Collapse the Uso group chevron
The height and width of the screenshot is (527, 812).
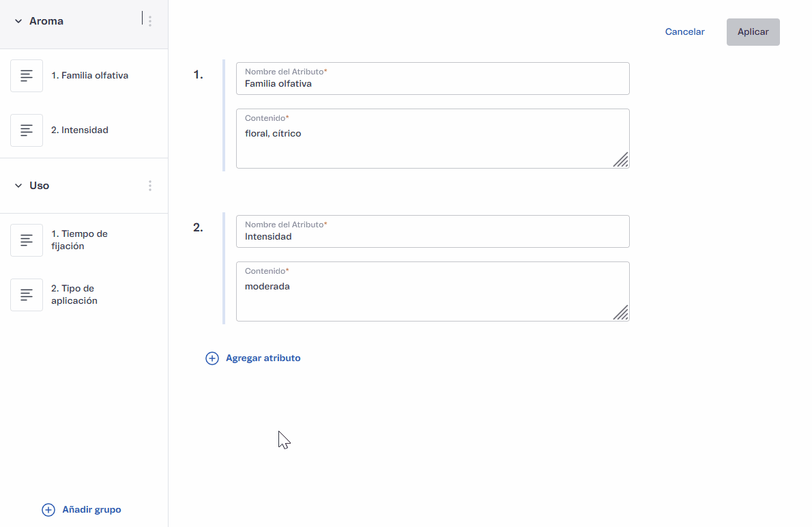(18, 186)
